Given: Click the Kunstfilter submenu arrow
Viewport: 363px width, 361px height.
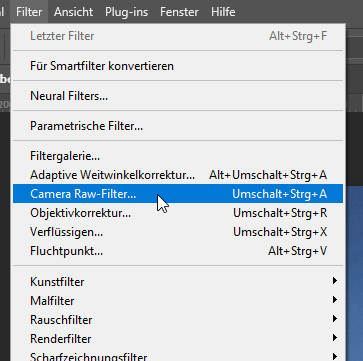Looking at the screenshot, I should point(335,281).
